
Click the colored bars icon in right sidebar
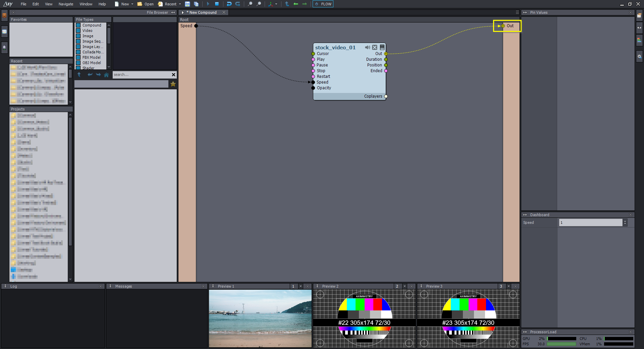pyautogui.click(x=639, y=40)
